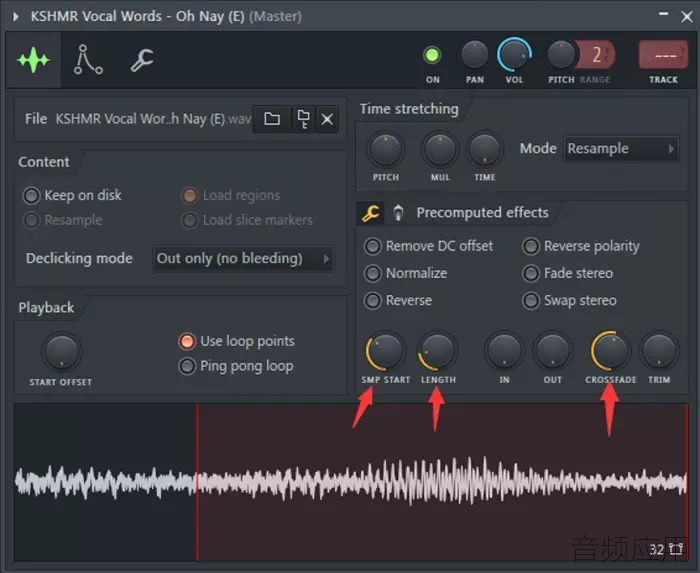Click the sample file tree icon

pos(304,119)
